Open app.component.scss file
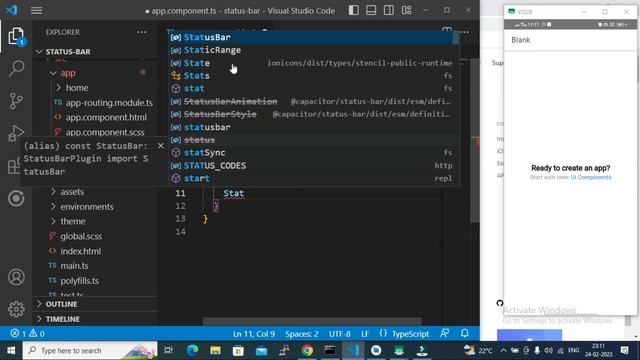The image size is (640, 360). (105, 132)
